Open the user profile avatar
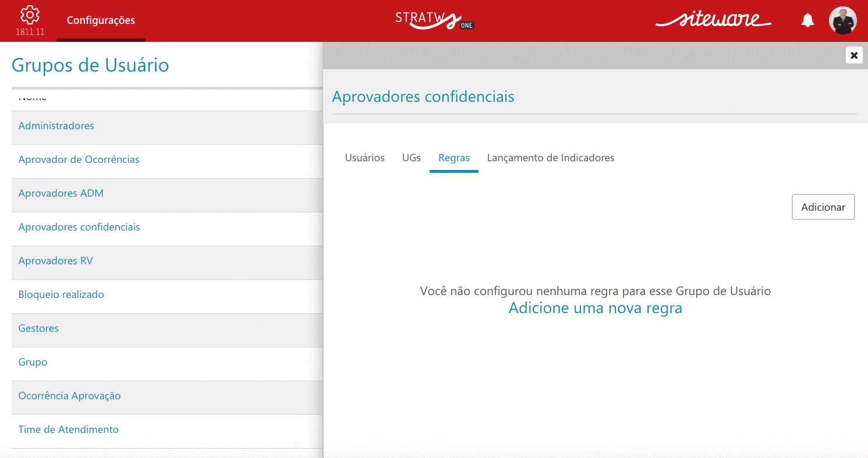868x458 pixels. tap(842, 20)
